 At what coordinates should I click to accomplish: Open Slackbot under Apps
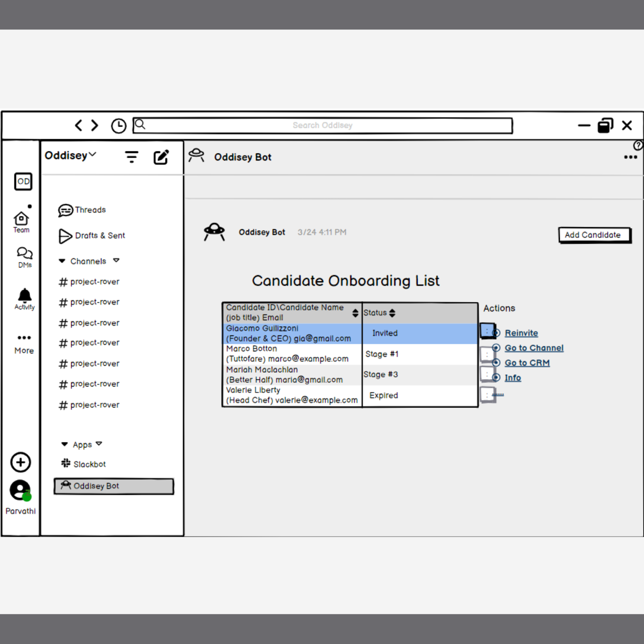coord(83,464)
